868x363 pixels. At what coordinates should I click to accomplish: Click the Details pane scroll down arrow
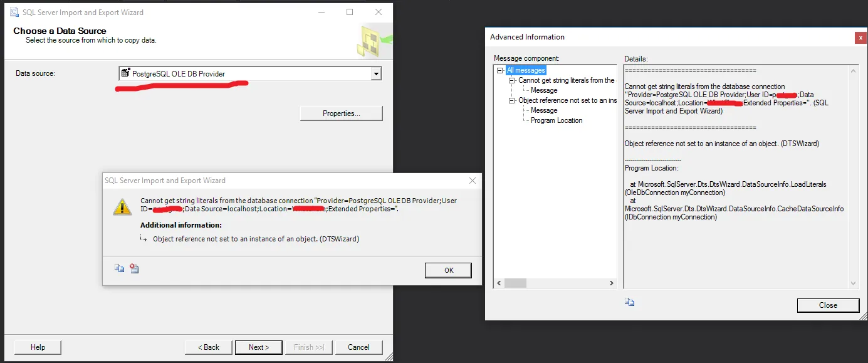coord(853,283)
